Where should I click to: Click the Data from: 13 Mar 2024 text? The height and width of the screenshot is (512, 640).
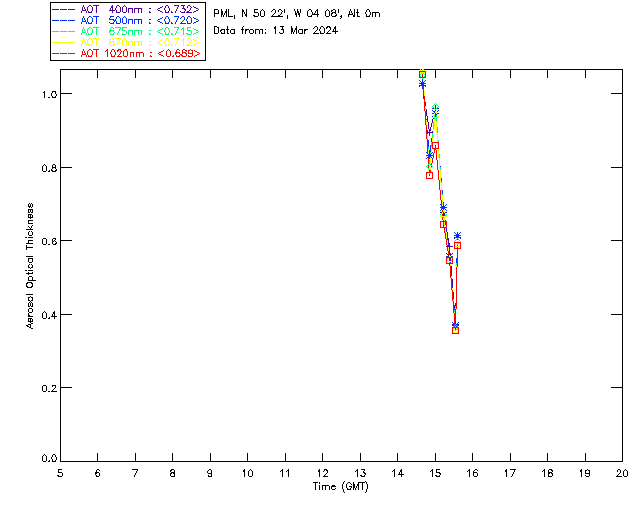pyautogui.click(x=276, y=31)
